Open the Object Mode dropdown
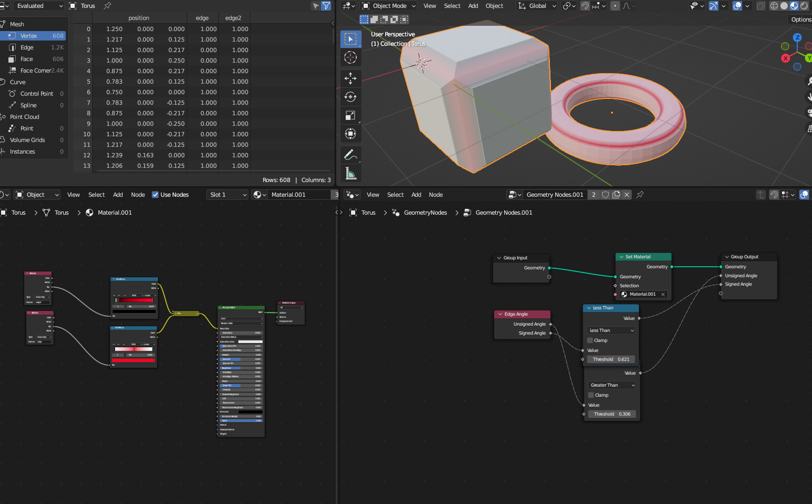812x504 pixels. [388, 6]
